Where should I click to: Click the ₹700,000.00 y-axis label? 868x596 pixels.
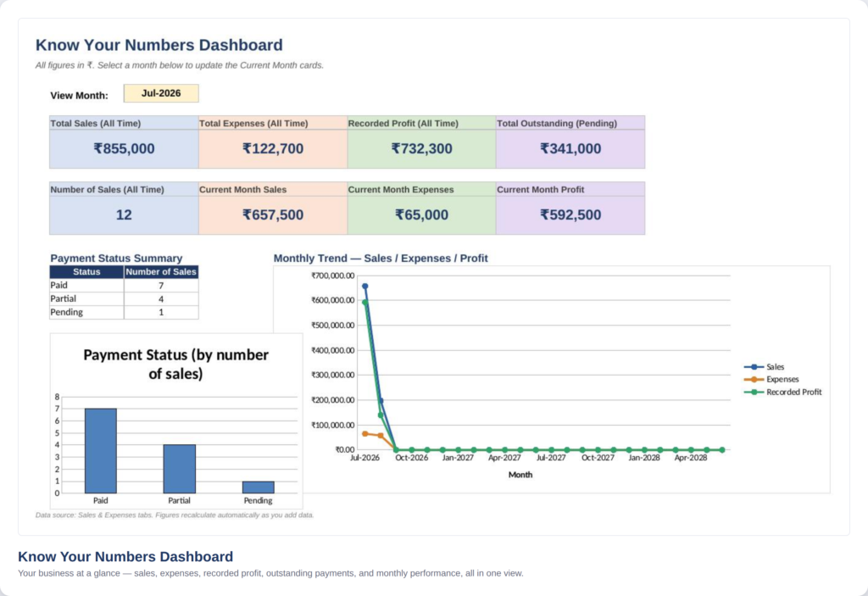coord(332,276)
